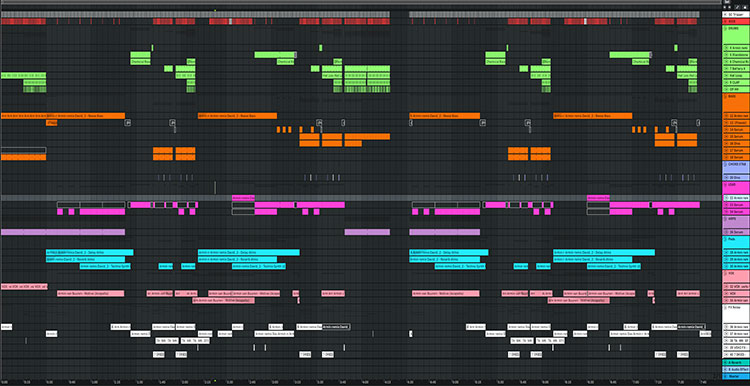
Task: Select the A Reverb return track
Action: (736, 363)
